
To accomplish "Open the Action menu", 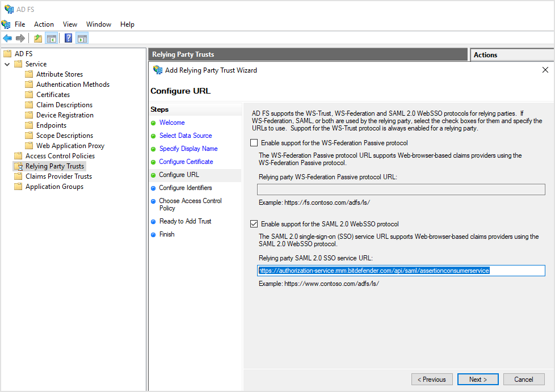I will (x=44, y=24).
